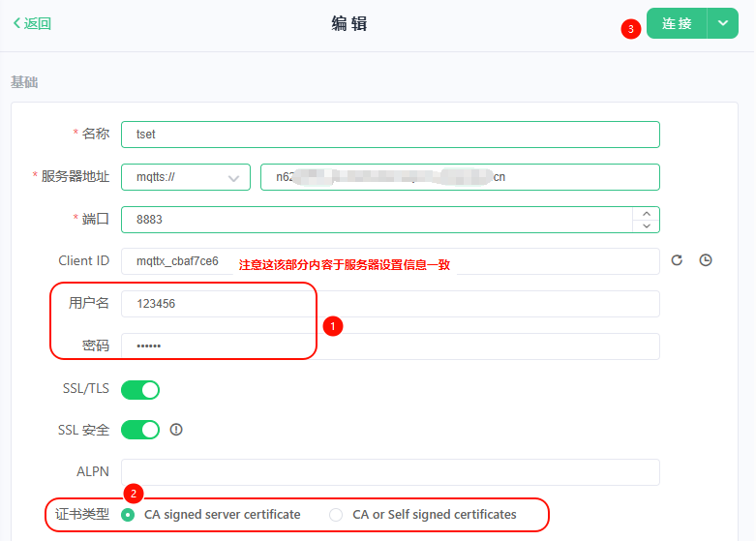Increase the port number with up arrow
Screen dimensions: 756x541
pos(646,213)
